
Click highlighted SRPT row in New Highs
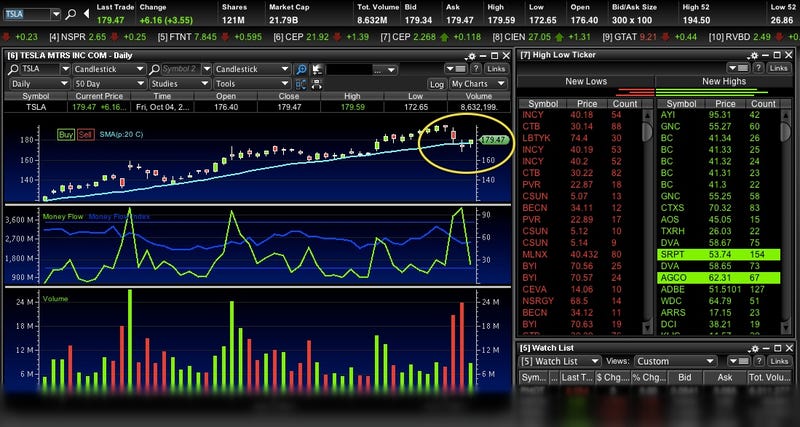pos(718,255)
